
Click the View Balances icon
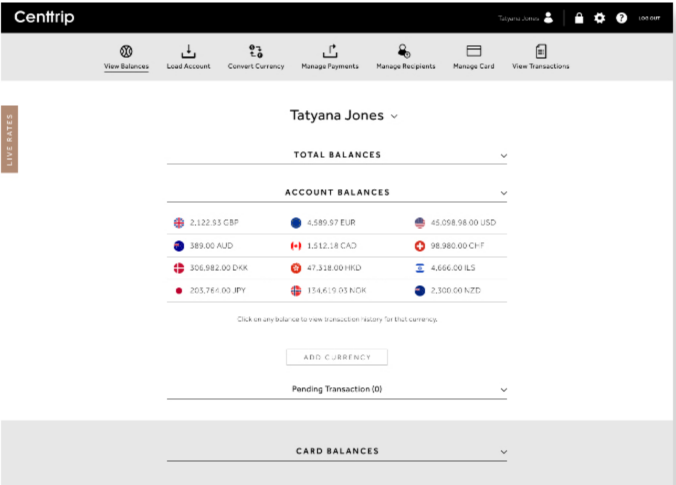coord(126,51)
